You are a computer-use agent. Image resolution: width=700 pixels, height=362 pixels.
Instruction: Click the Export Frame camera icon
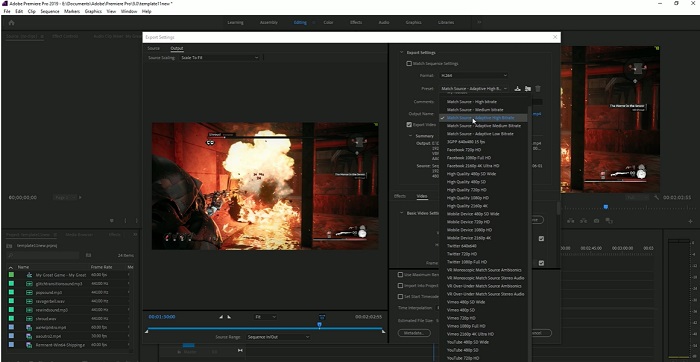596,221
